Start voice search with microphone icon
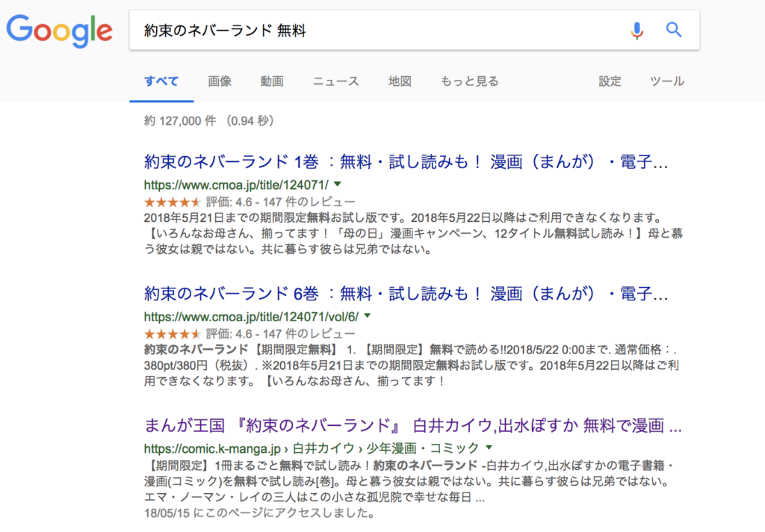765x532 pixels. 637,30
